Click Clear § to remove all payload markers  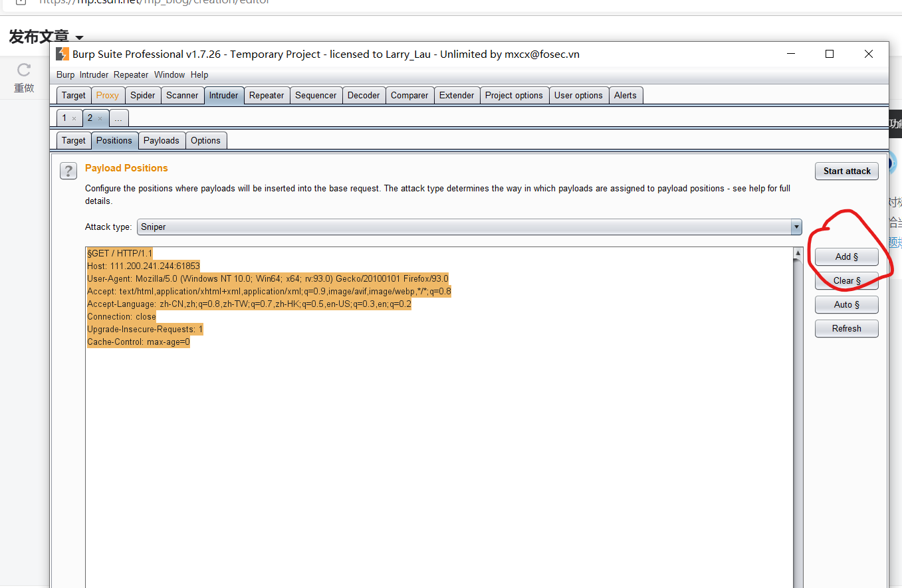click(x=846, y=280)
